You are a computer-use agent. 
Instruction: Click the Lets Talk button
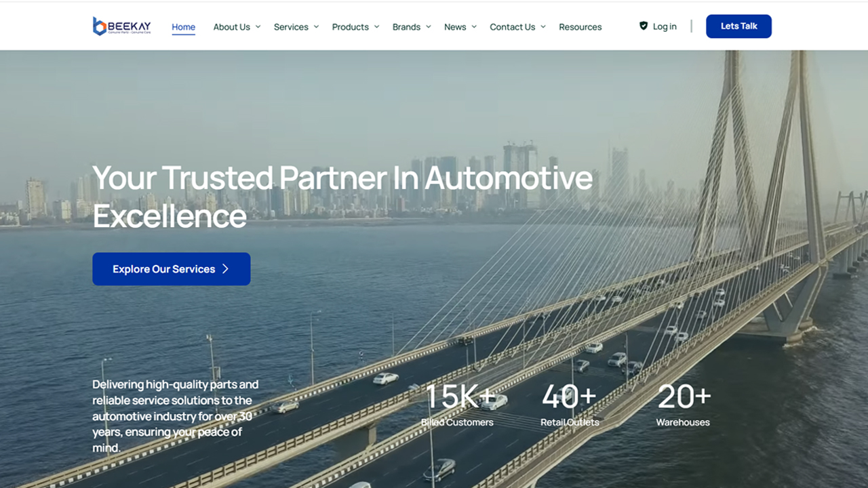738,26
